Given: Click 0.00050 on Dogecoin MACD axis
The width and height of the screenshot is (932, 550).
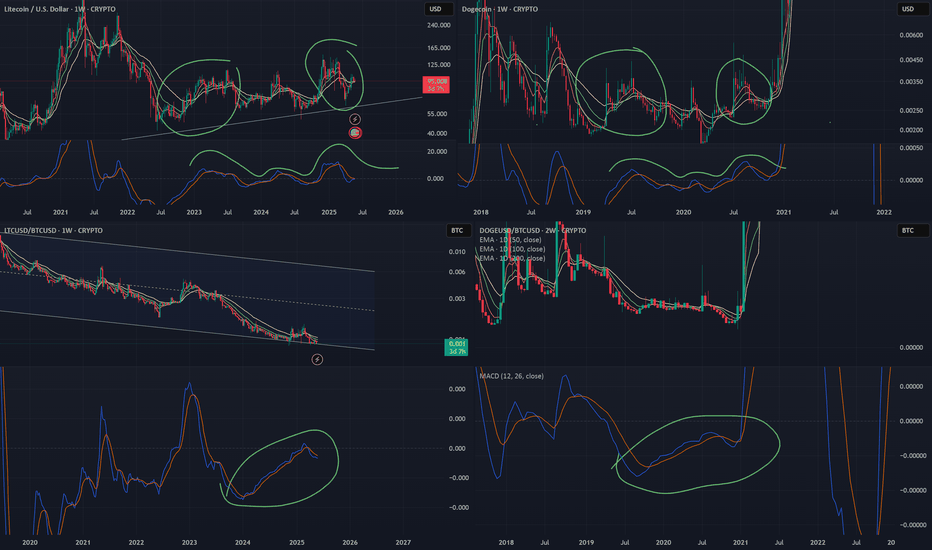Looking at the screenshot, I should 911,148.
